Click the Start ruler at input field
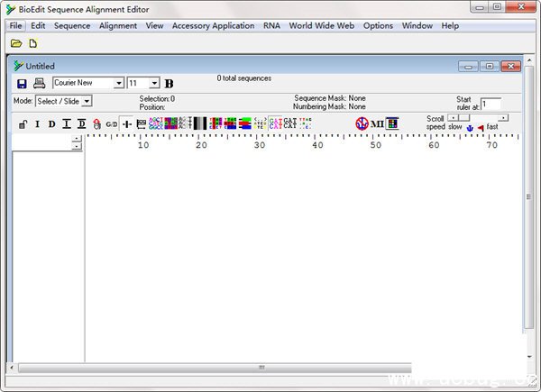Screen dimensions: 541x392 pos(491,105)
